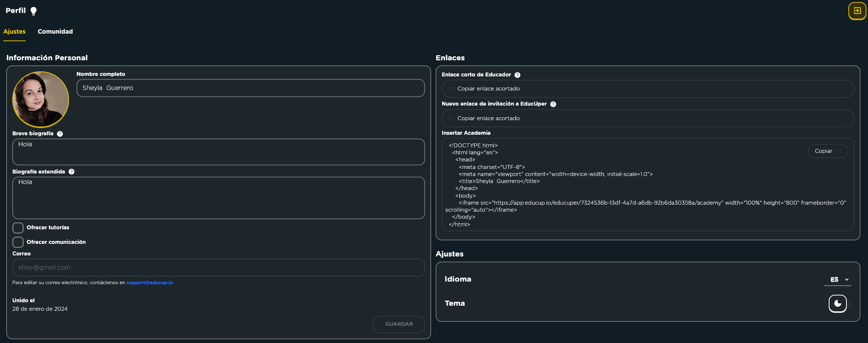Switch to the Comunidad tab

[55, 32]
